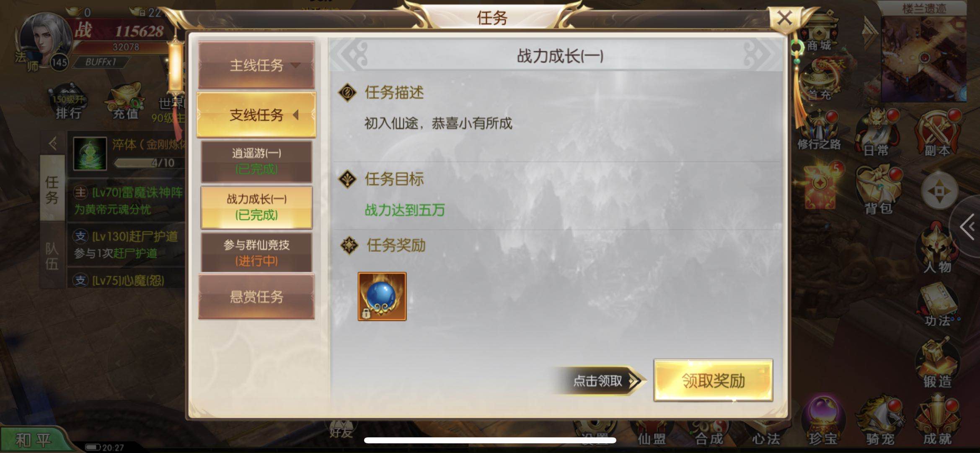This screenshot has height=453, width=980.
Task: Toggle the 和平 peace mode button
Action: [x=34, y=440]
